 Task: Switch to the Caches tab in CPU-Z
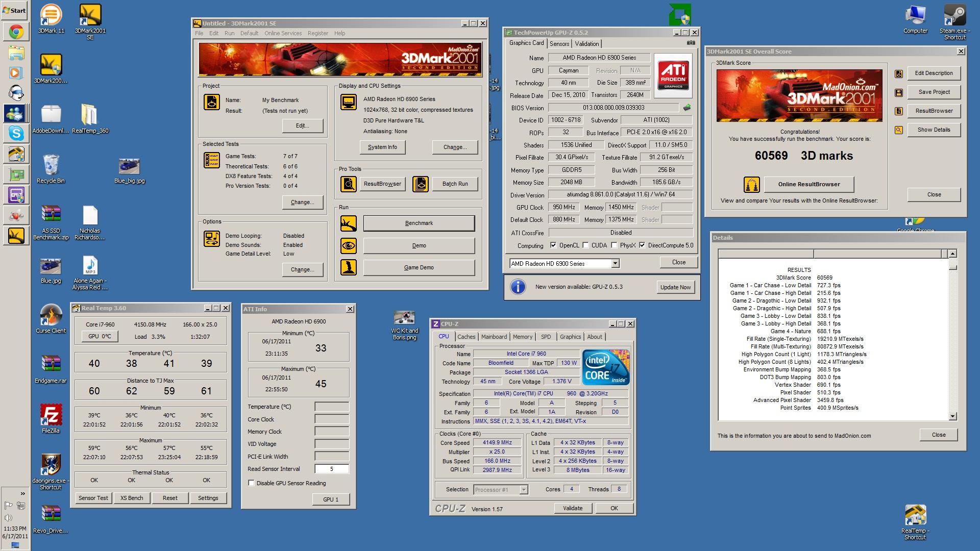click(x=467, y=337)
